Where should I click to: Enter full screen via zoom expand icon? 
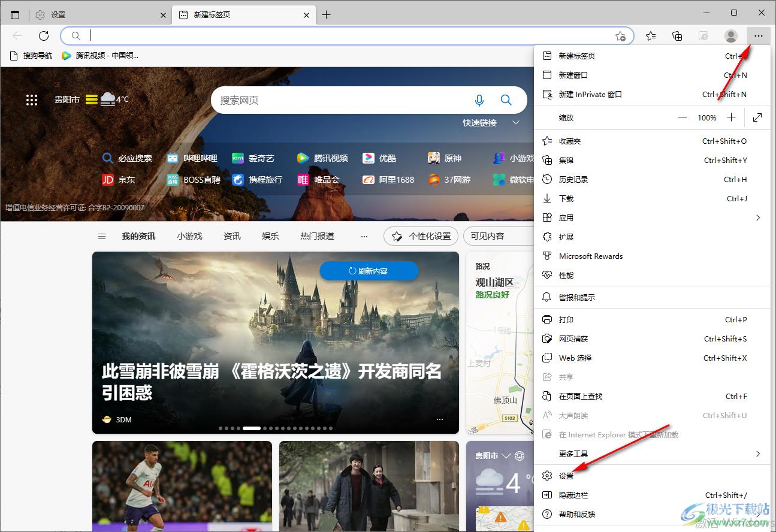757,117
